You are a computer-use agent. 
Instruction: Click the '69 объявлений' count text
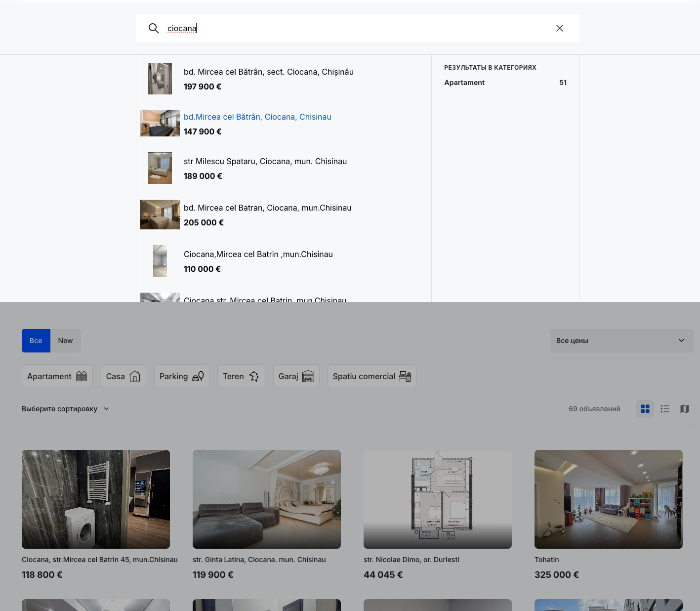(594, 409)
